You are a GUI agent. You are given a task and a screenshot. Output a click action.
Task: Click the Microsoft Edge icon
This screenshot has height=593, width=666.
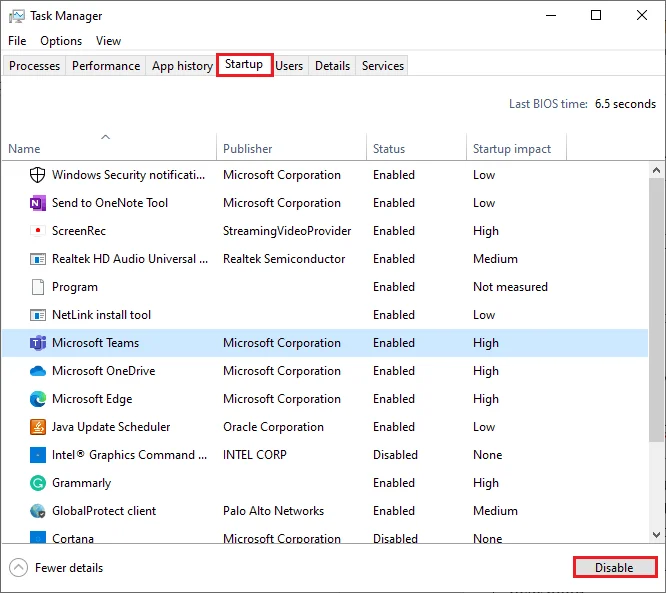[37, 399]
